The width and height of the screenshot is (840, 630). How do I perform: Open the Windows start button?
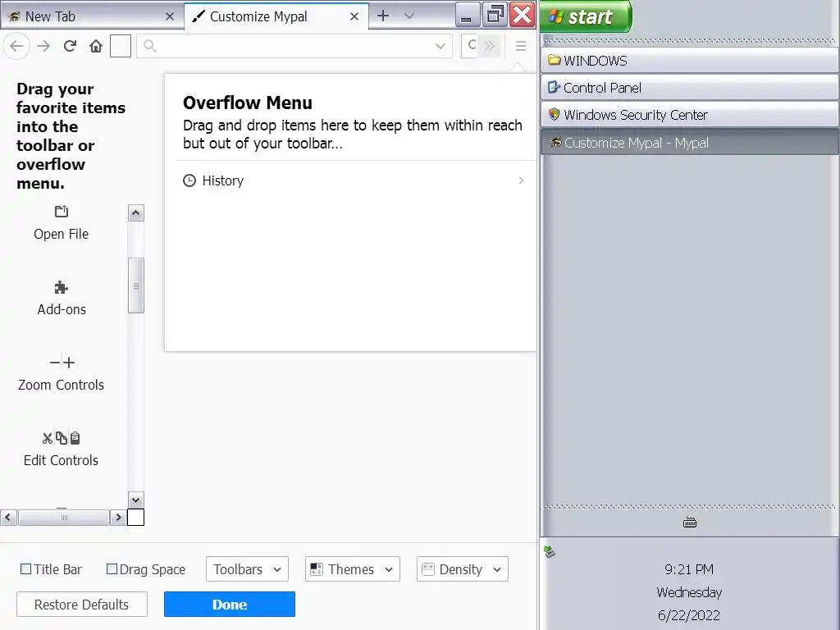[x=586, y=16]
